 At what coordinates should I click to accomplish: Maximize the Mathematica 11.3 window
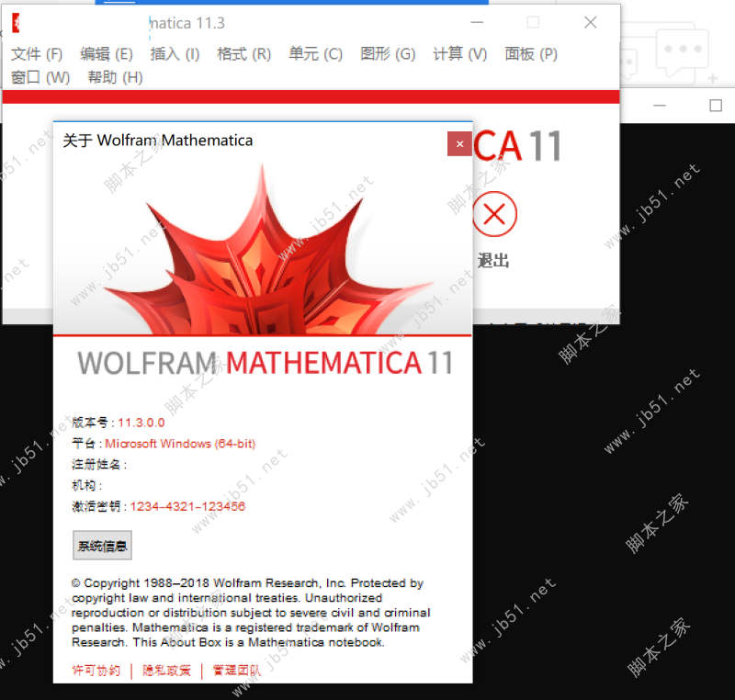tap(533, 22)
